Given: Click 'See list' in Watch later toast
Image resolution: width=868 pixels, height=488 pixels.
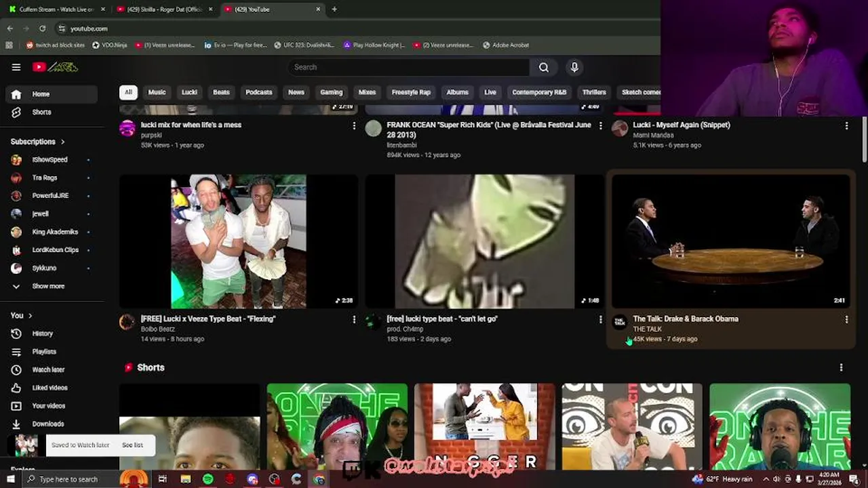Looking at the screenshot, I should pyautogui.click(x=132, y=445).
